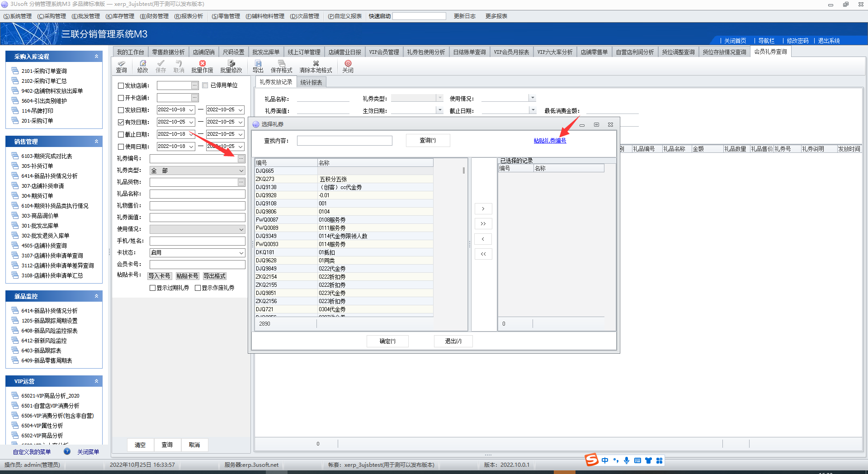
Task: Open the 发放店铺 lookup ellipsis button
Action: click(x=195, y=85)
